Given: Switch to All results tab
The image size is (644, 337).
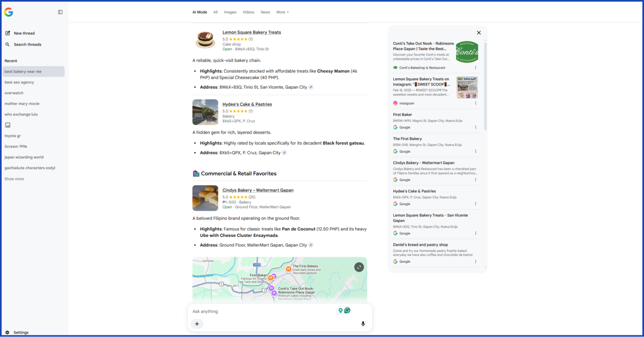Looking at the screenshot, I should pyautogui.click(x=216, y=12).
